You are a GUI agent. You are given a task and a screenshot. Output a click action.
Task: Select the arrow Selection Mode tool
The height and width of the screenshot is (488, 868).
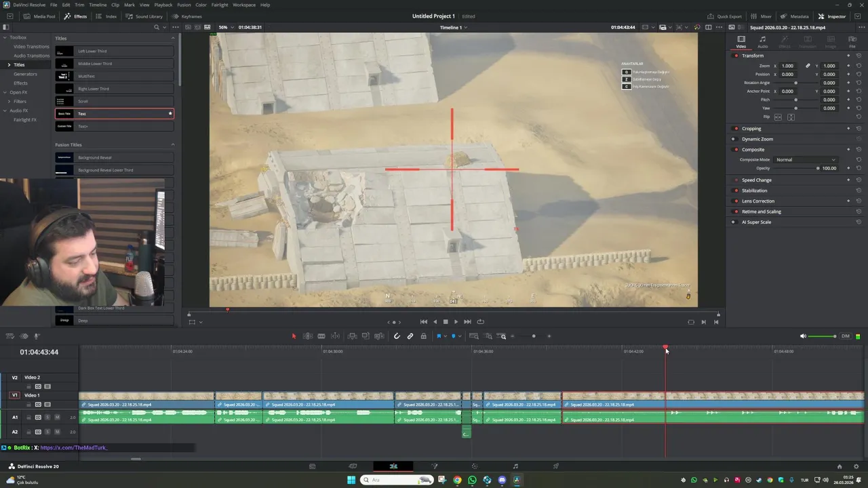[x=294, y=336]
